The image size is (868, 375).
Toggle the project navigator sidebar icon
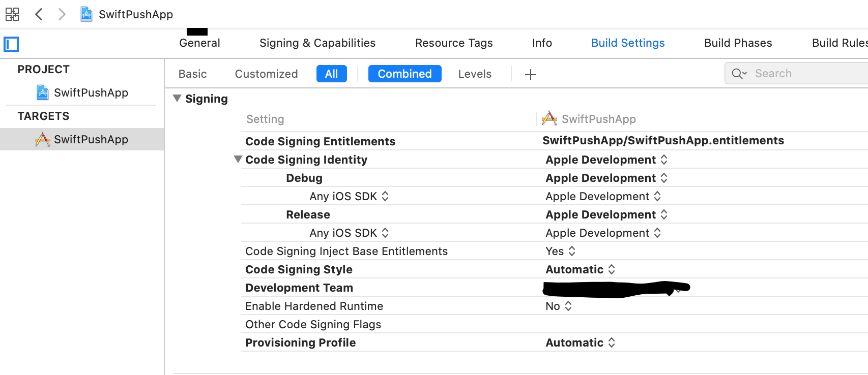[11, 44]
